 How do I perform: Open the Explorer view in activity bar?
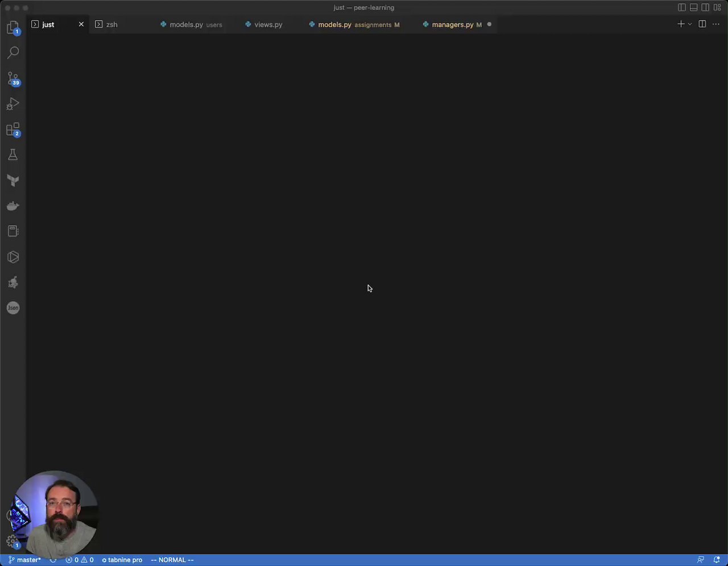(x=13, y=27)
